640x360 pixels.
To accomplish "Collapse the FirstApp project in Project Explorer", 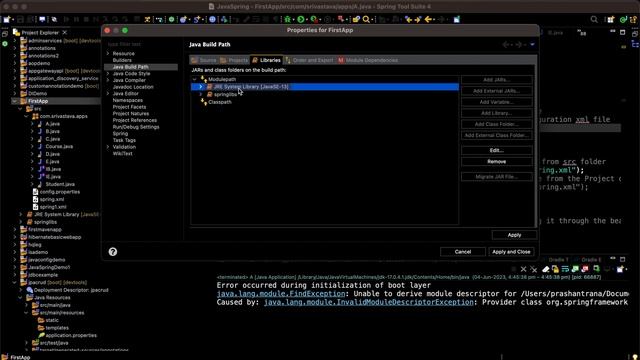I will pos(15,101).
